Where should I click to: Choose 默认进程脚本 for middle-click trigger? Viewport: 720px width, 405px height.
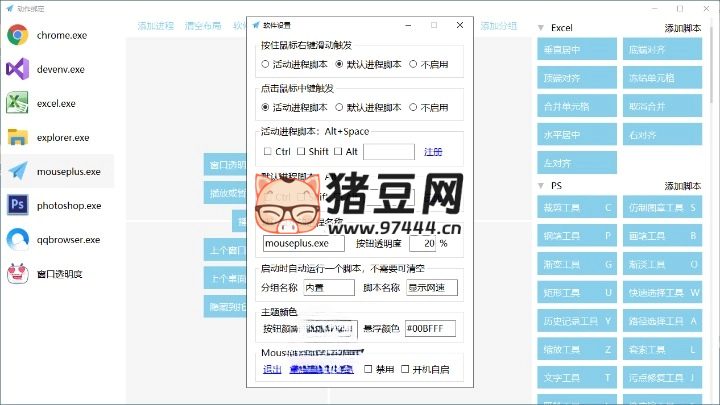(339, 107)
